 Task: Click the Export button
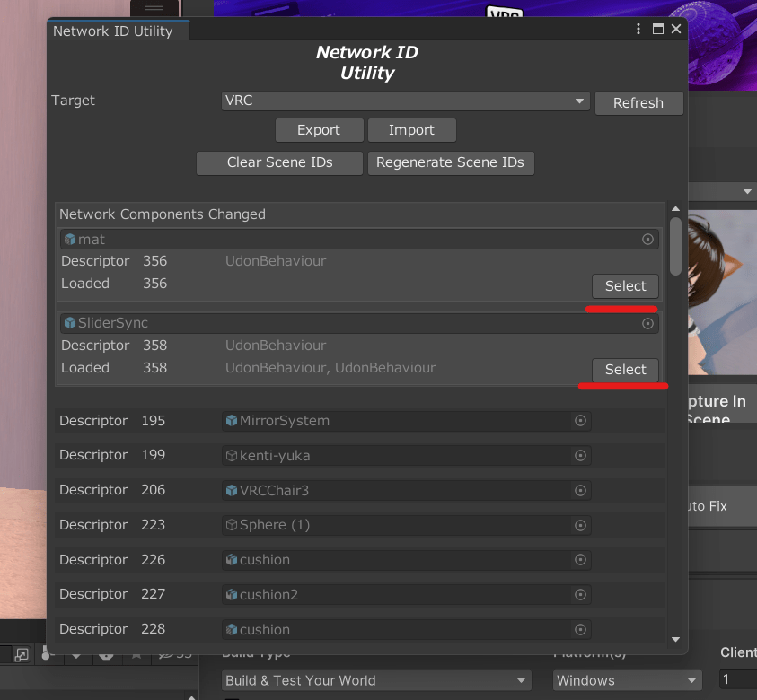(x=319, y=130)
